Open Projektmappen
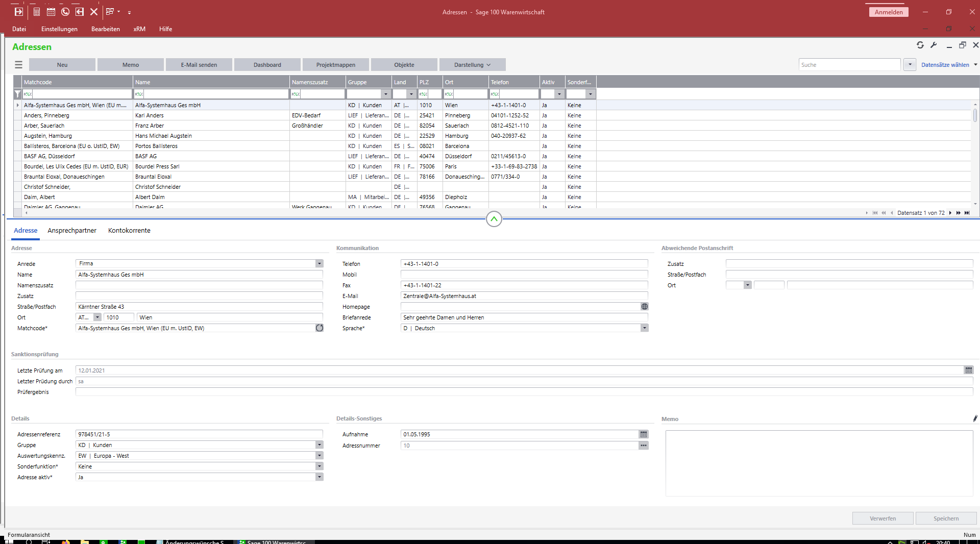Viewport: 980px width, 544px height. pos(336,65)
